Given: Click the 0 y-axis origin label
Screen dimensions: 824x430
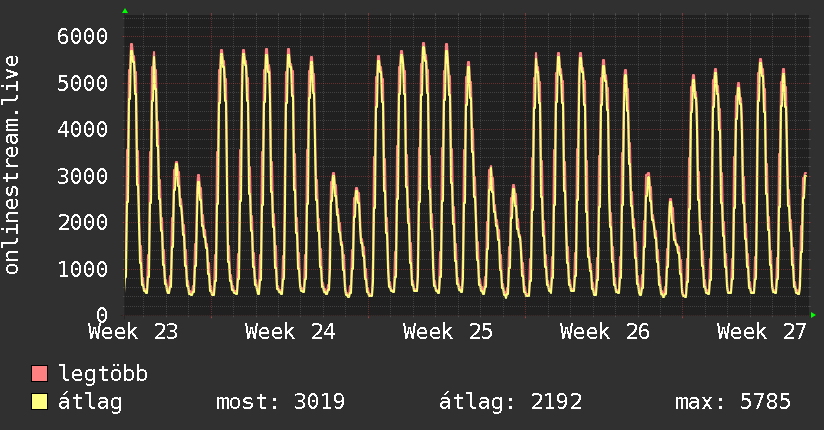Looking at the screenshot, I should point(102,314).
